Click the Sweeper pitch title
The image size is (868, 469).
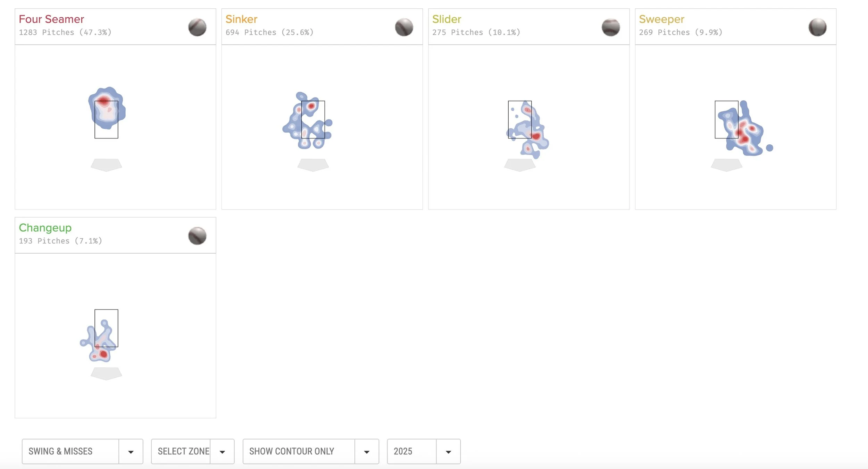[661, 19]
